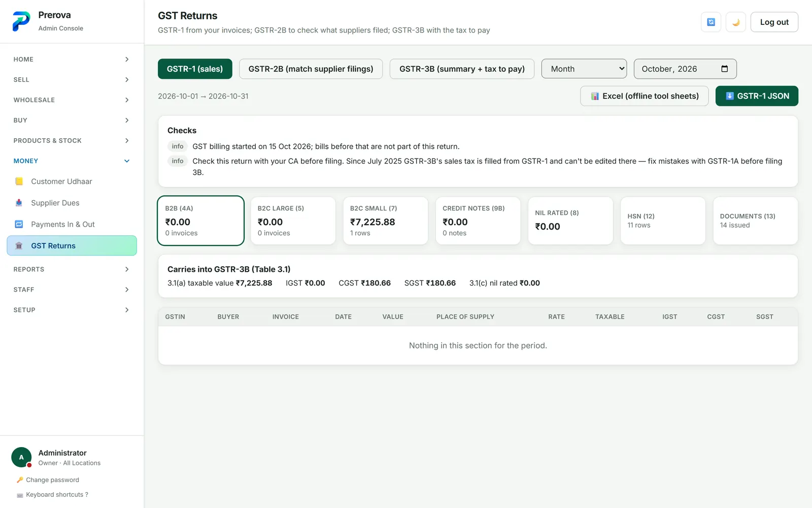
Task: Expand the WHOLESALE menu section
Action: coord(72,100)
